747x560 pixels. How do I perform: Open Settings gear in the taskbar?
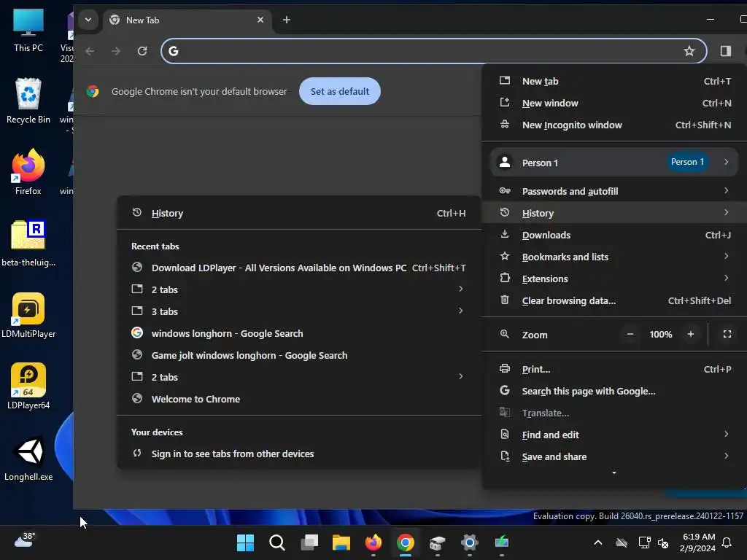point(469,542)
